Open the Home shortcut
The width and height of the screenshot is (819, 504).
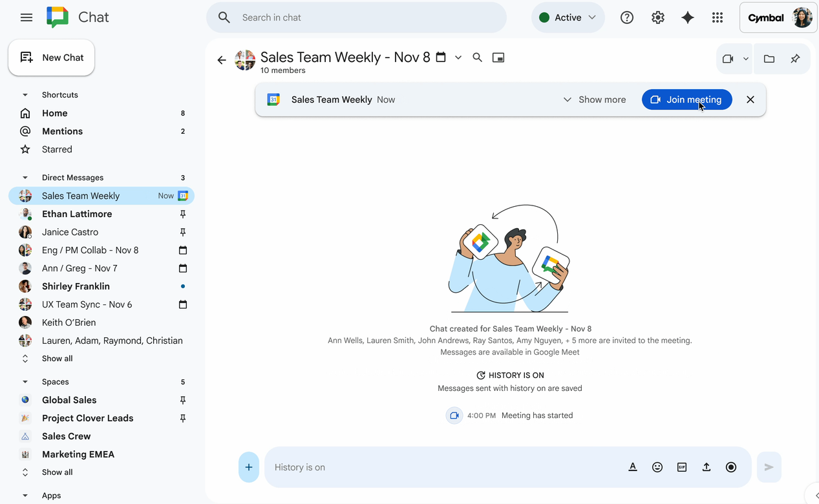click(55, 113)
